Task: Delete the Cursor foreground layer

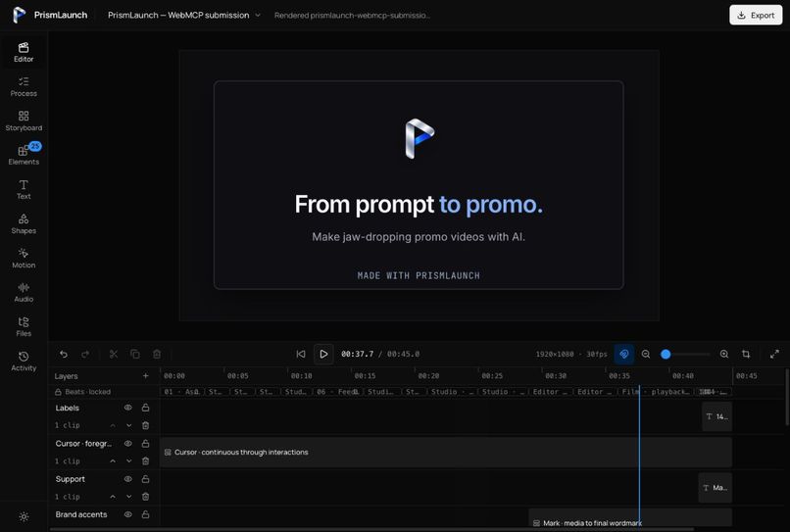Action: point(146,460)
